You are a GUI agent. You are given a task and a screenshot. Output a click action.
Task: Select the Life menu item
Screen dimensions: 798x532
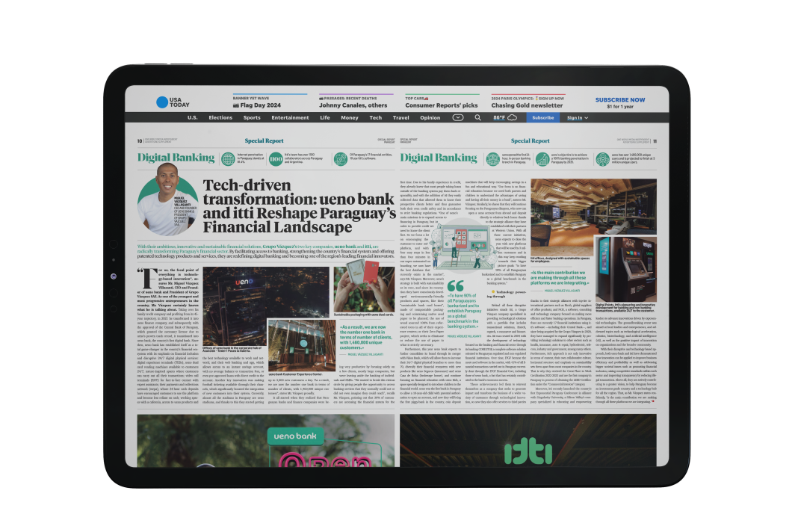[325, 117]
